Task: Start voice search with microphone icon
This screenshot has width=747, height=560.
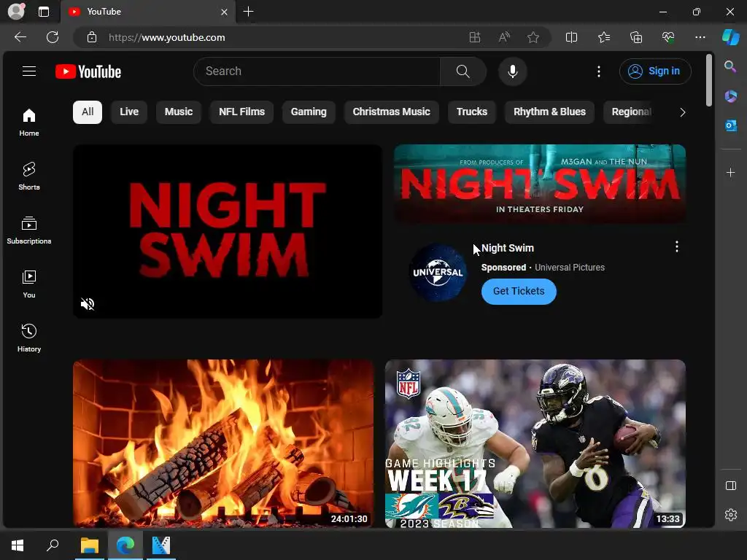Action: pyautogui.click(x=513, y=71)
